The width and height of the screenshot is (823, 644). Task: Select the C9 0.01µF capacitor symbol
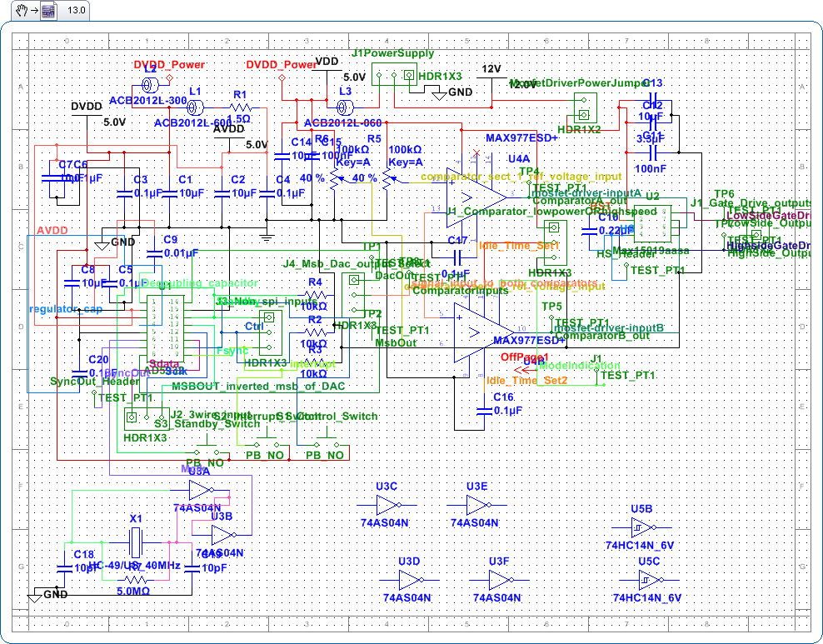click(x=154, y=253)
